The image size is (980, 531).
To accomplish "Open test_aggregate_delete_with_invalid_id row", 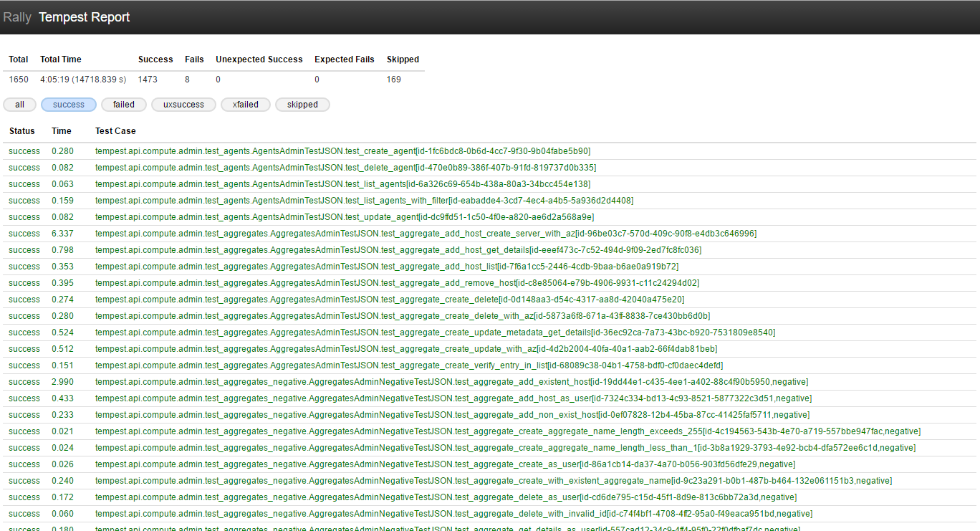I will (x=489, y=514).
